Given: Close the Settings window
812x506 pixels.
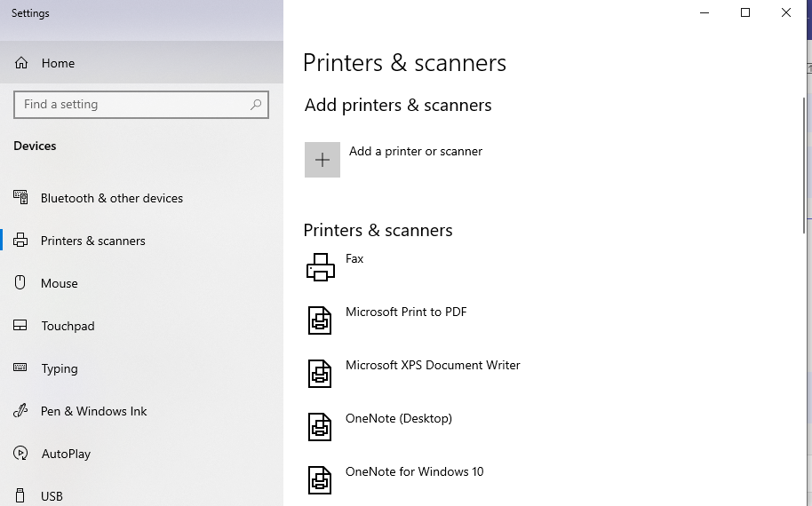Looking at the screenshot, I should 786,12.
